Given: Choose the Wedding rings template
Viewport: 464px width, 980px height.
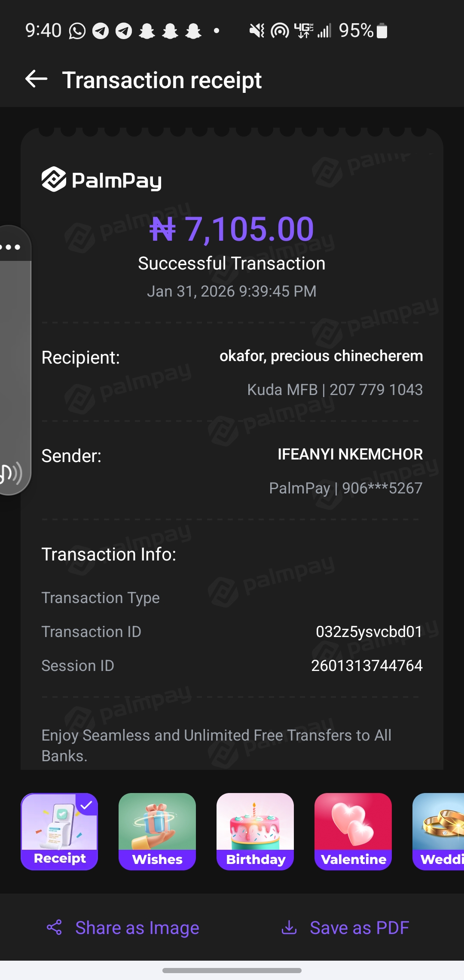Looking at the screenshot, I should 439,831.
